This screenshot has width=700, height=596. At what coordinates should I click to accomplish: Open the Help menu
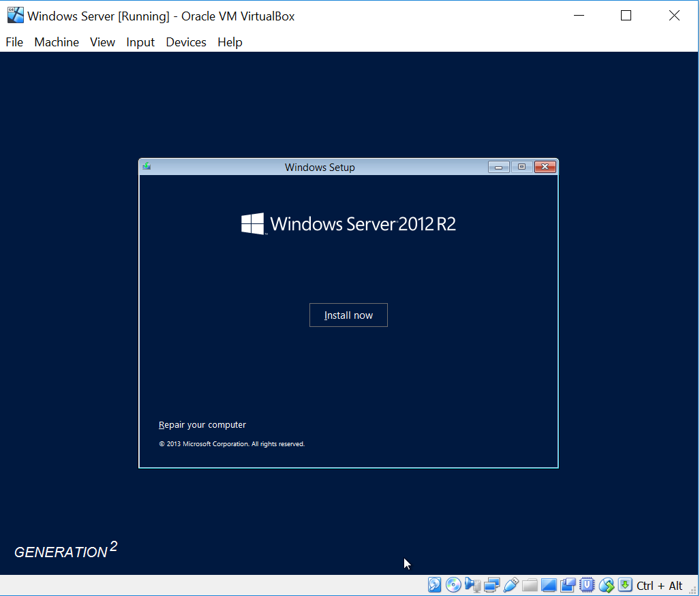pos(230,42)
